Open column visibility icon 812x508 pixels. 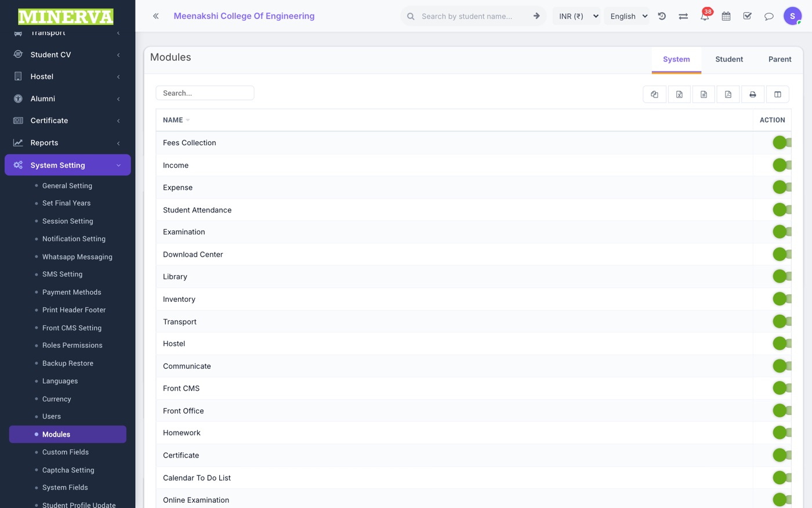pos(778,94)
